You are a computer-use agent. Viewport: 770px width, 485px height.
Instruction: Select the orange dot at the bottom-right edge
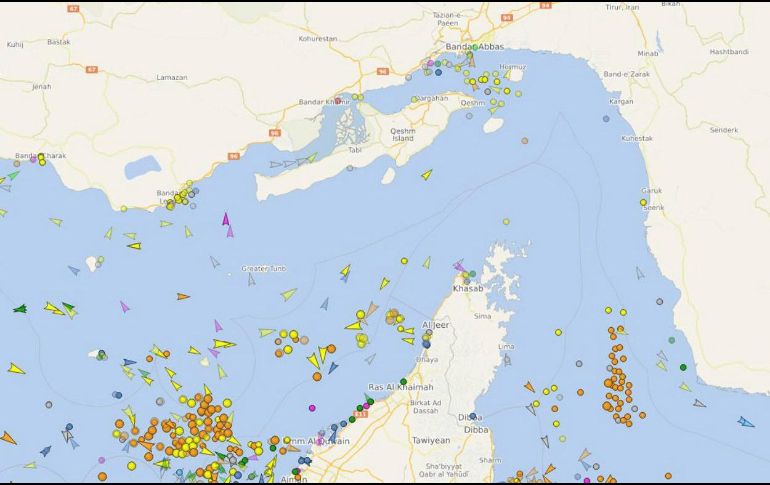click(668, 476)
